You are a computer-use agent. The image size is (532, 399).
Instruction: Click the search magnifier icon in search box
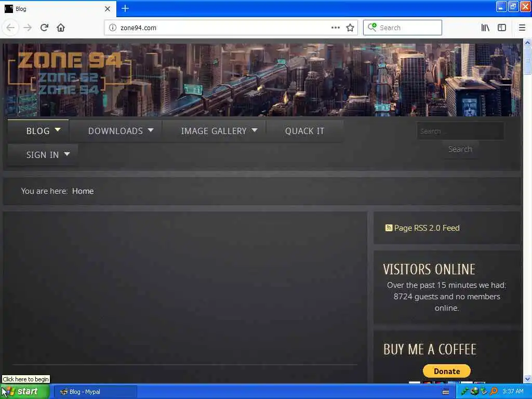click(x=372, y=27)
